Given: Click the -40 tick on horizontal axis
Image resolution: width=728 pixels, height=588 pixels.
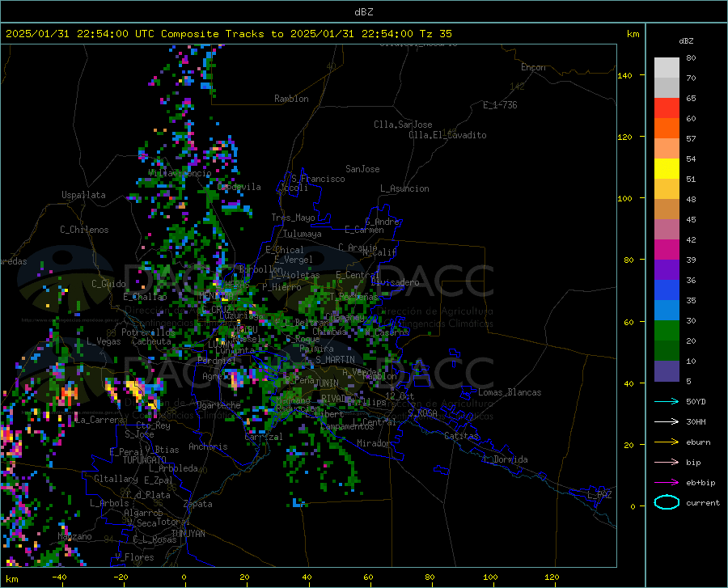Looking at the screenshot, I should (x=59, y=577).
